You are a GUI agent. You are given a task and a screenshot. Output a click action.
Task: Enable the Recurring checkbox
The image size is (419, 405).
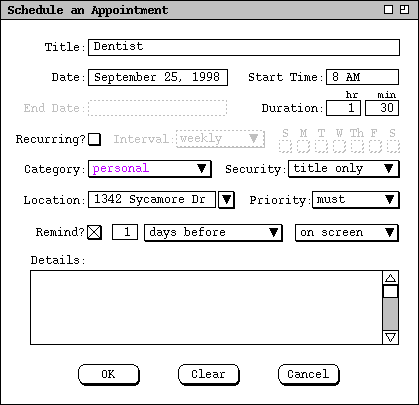coord(94,139)
